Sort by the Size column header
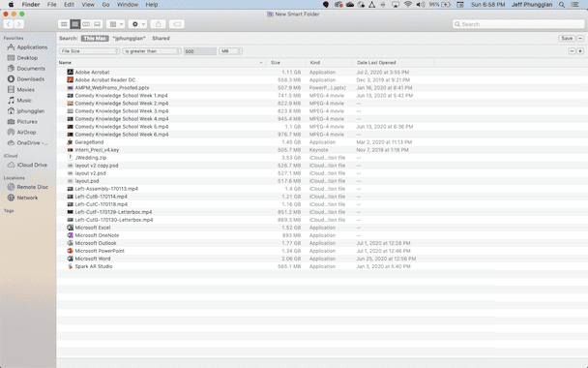Viewport: 588px width, 368px height. click(285, 63)
